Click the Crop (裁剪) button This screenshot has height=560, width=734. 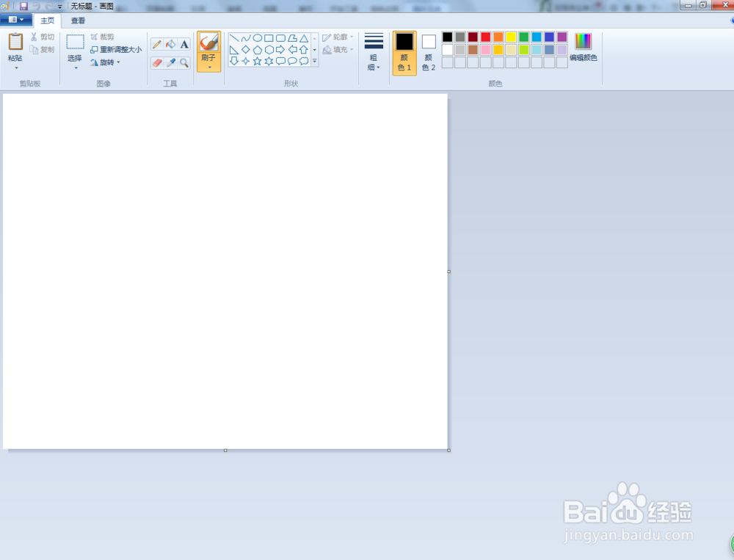[x=103, y=37]
